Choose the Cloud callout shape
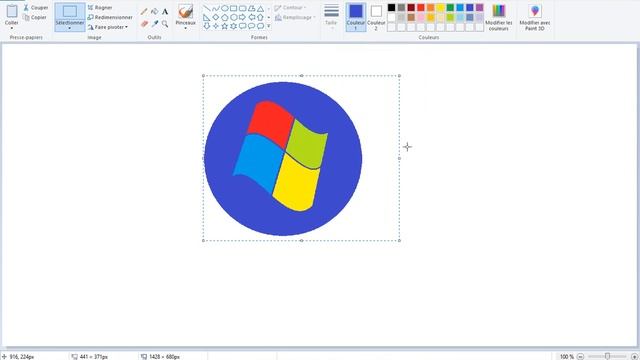Image resolution: width=640 pixels, height=360 pixels. tap(260, 26)
